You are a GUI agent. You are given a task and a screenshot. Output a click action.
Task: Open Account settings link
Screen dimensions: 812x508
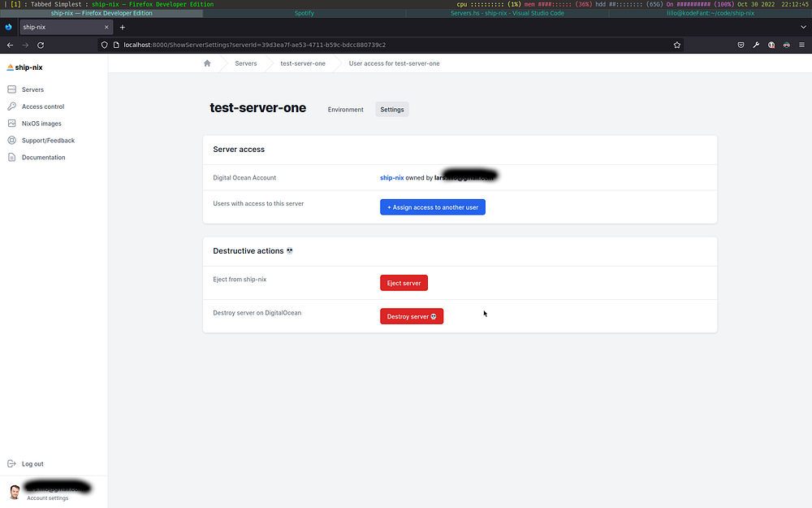pyautogui.click(x=48, y=498)
